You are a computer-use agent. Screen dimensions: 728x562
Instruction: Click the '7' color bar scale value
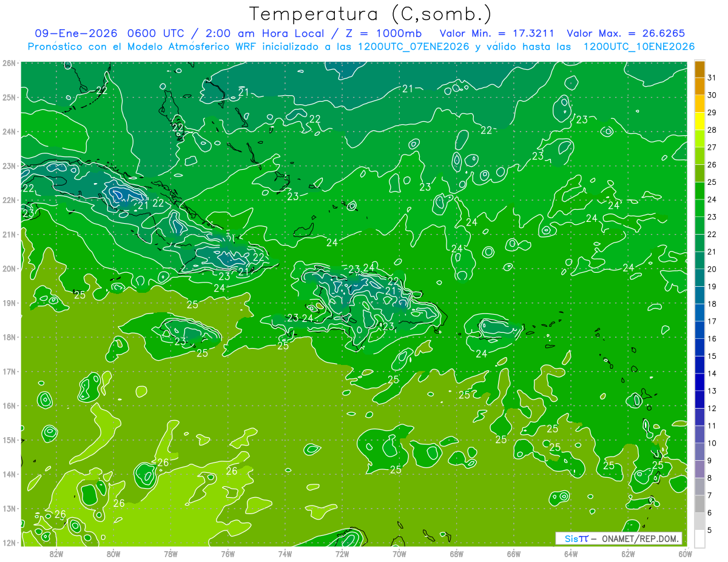tap(710, 495)
